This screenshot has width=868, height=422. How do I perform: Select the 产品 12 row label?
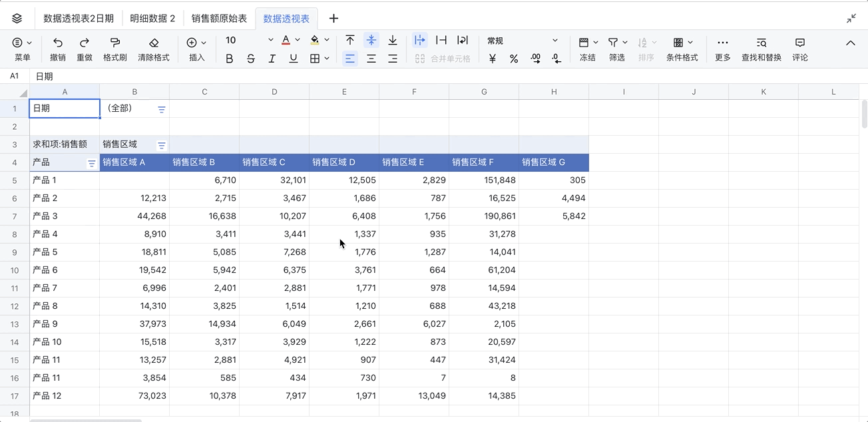(65, 396)
